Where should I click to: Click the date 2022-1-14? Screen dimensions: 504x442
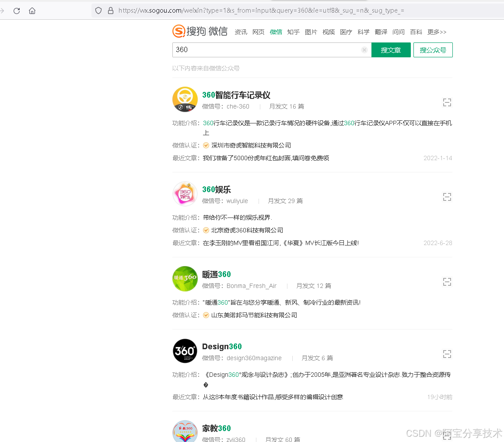pyautogui.click(x=438, y=158)
